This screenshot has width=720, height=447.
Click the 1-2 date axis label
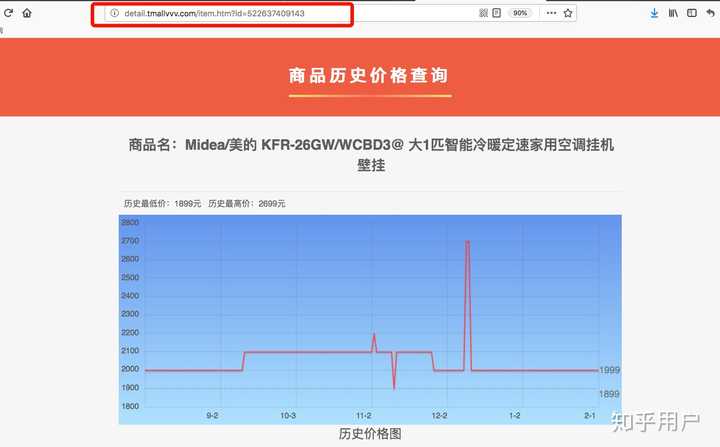tap(515, 415)
